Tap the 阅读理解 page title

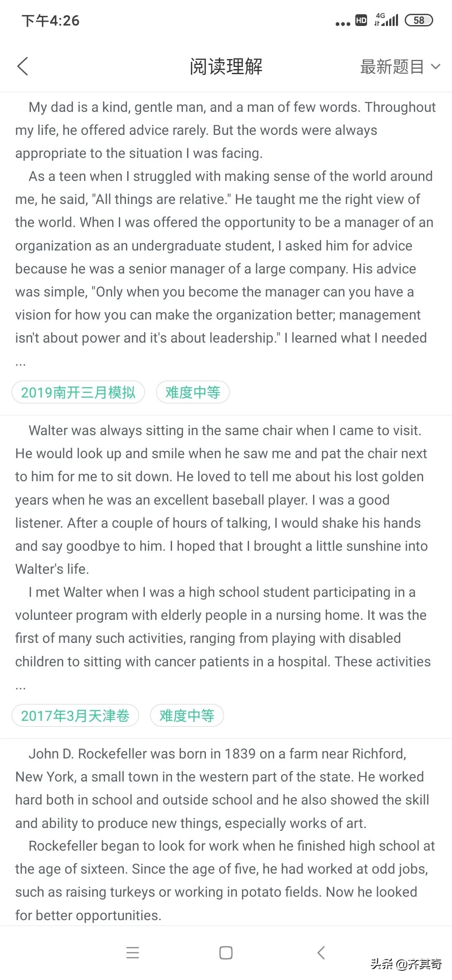226,67
